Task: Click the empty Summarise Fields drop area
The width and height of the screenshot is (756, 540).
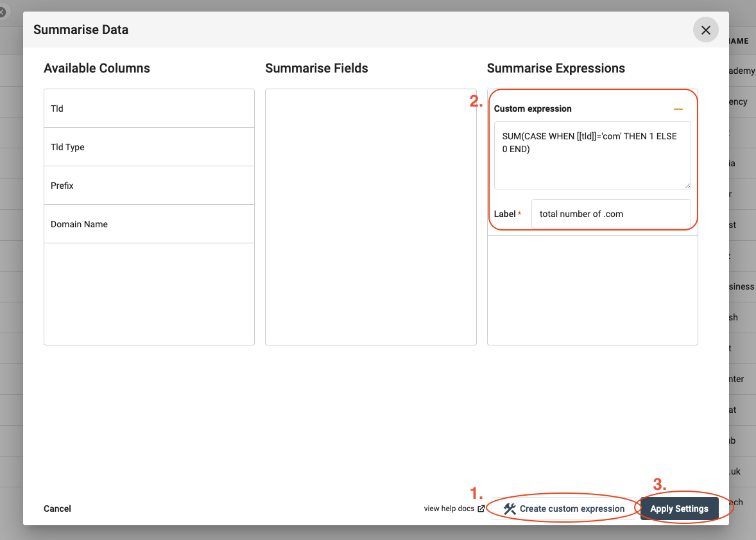Action: pos(370,216)
